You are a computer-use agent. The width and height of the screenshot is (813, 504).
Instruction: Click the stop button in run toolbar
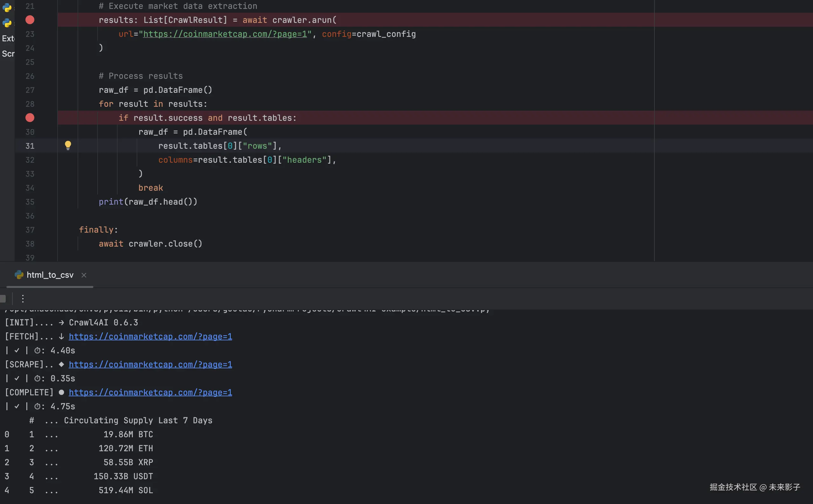pos(3,298)
